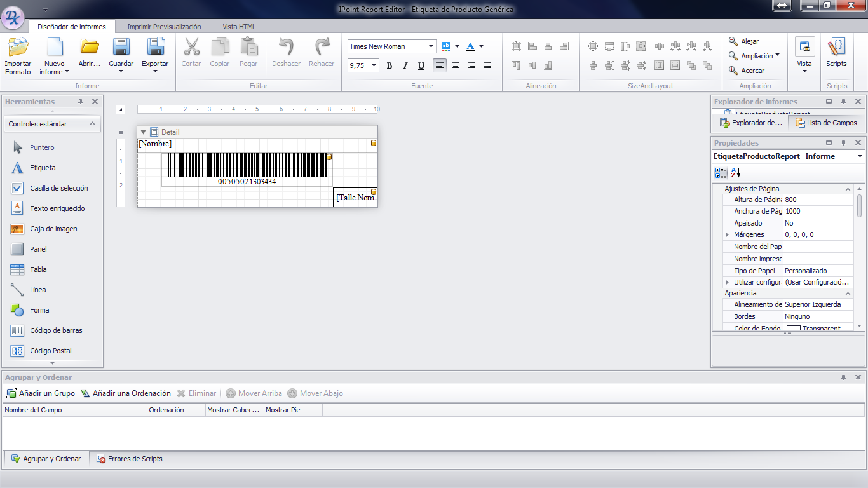Screen dimensions: 868x488
Task: Click Añadir un Grupo
Action: click(41, 393)
